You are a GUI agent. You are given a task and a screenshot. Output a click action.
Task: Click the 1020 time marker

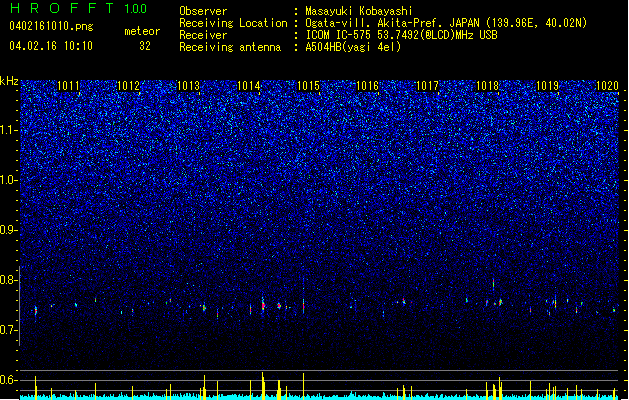[x=607, y=86]
